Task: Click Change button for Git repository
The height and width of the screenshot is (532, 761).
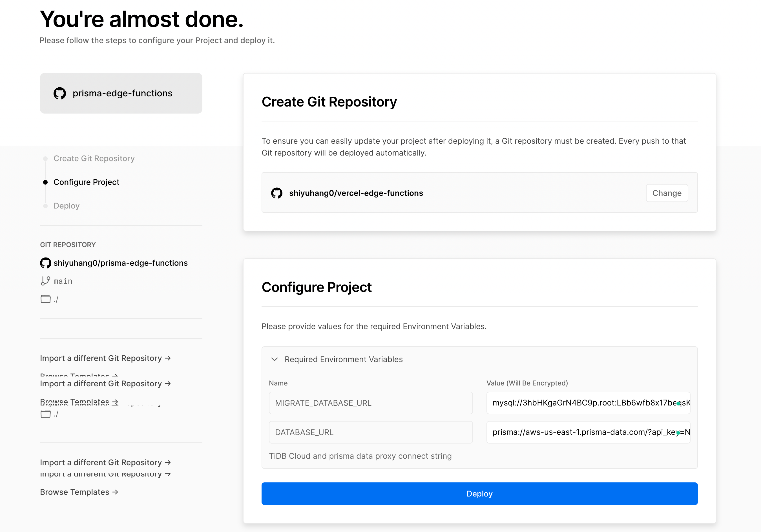Action: 667,193
